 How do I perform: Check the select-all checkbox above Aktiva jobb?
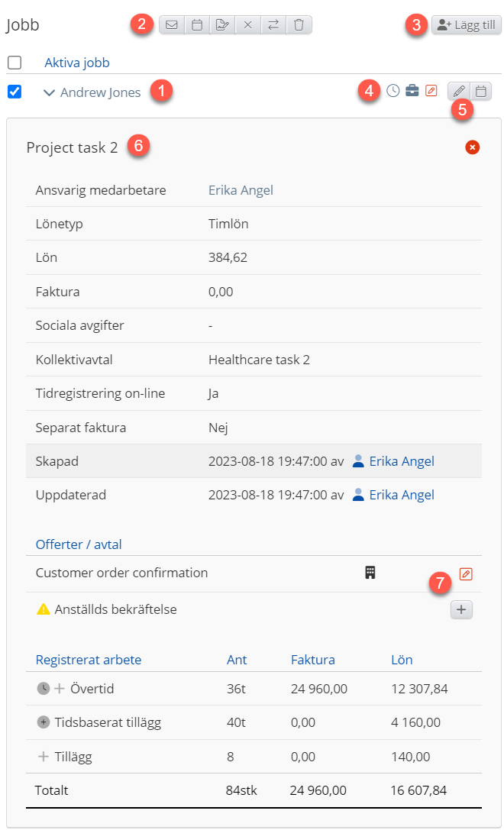(15, 63)
